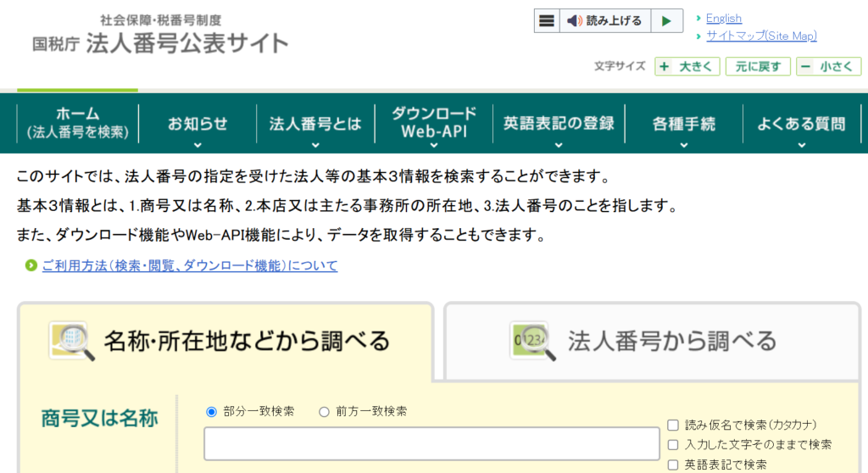Open the 各種手続 menu item

coord(684,124)
